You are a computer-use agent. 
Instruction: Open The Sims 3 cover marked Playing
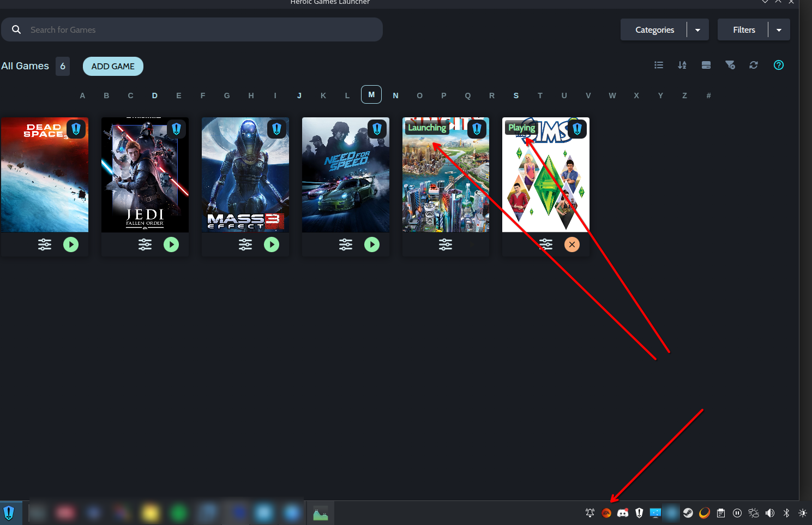(546, 175)
